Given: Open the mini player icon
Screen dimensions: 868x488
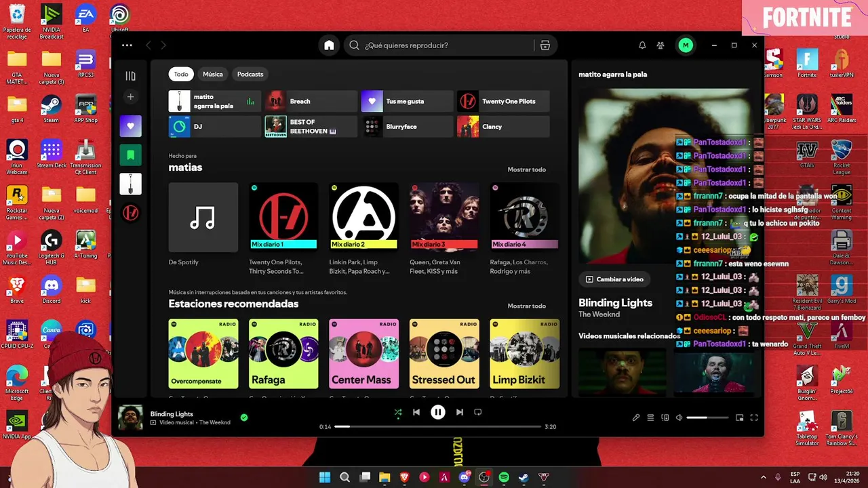Looking at the screenshot, I should pyautogui.click(x=740, y=418).
